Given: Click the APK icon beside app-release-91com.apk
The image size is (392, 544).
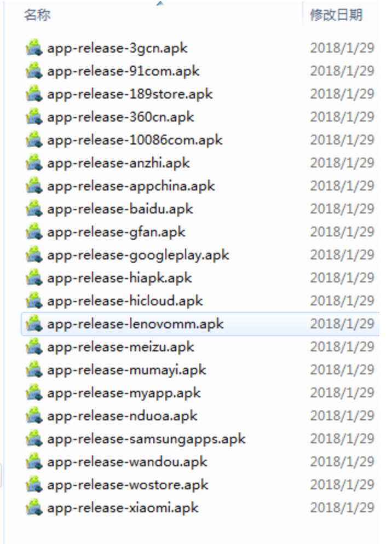Looking at the screenshot, I should point(34,71).
